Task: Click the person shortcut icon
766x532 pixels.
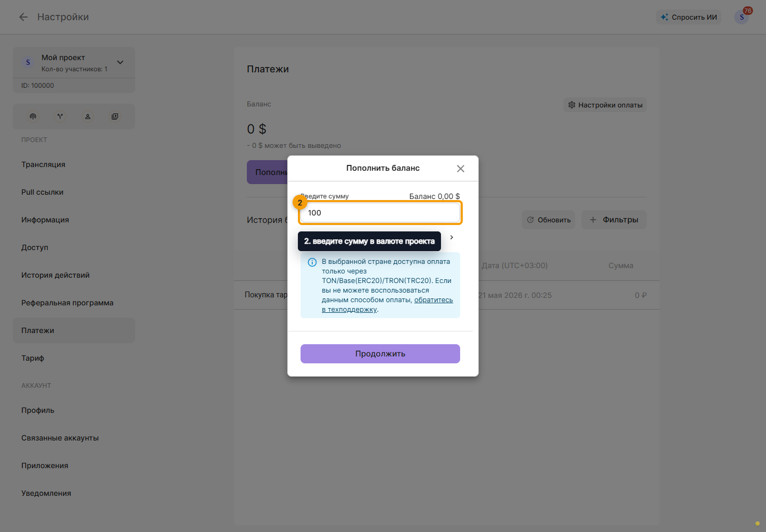Action: coord(88,117)
